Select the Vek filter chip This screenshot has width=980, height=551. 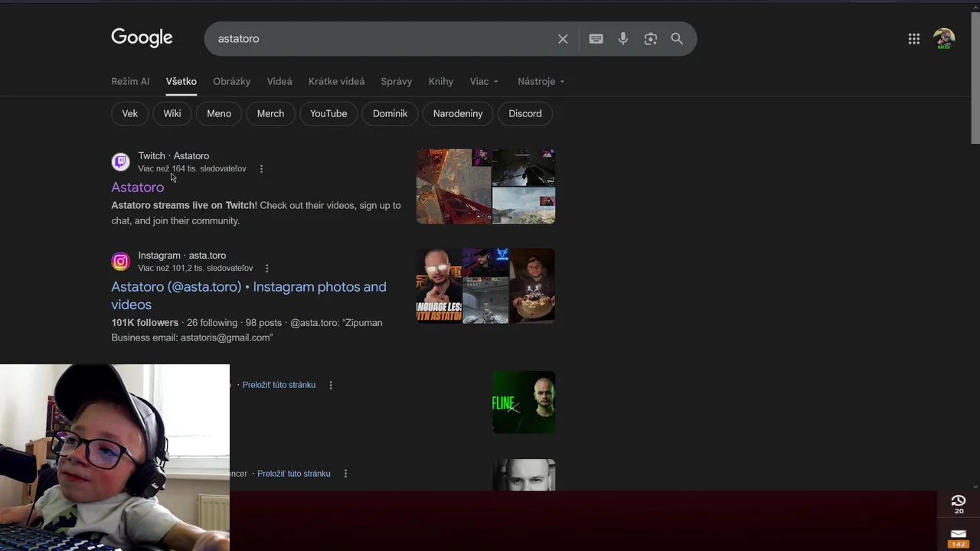coord(130,113)
